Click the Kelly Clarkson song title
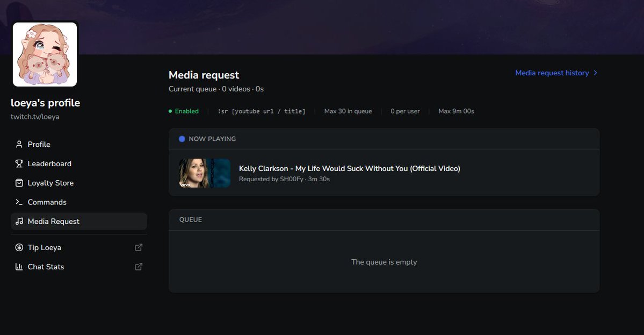Image resolution: width=644 pixels, height=335 pixels. (350, 168)
